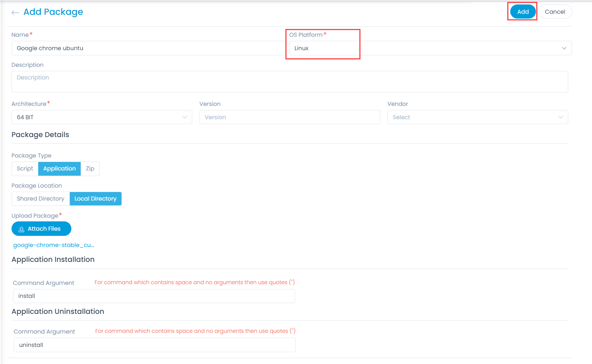Select Zip package type
This screenshot has width=592, height=364.
(90, 169)
